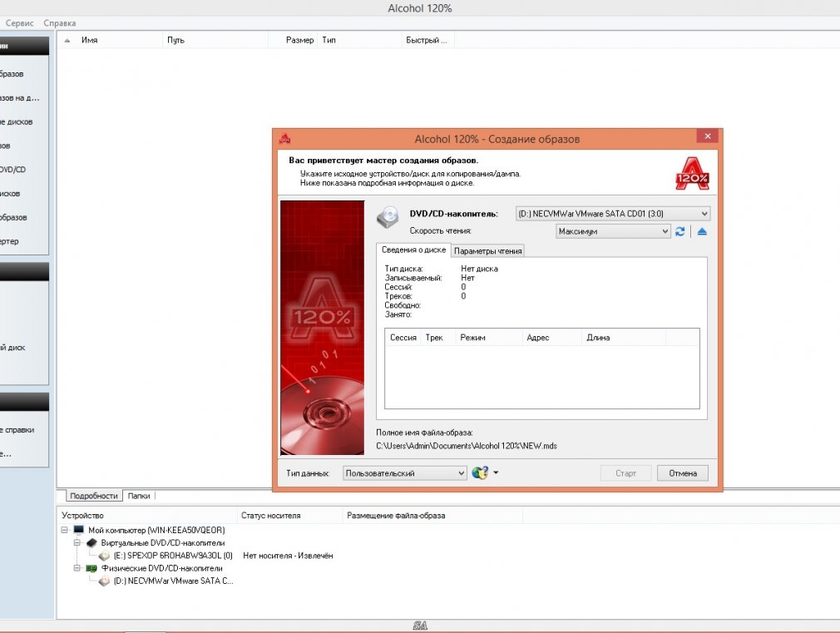
Task: Click the Адрес column header in the wizard
Action: (x=551, y=338)
